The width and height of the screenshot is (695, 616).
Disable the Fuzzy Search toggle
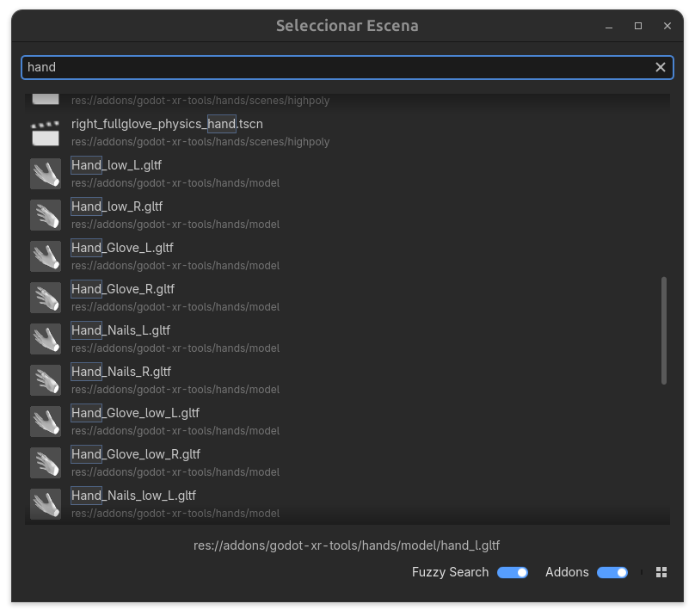pos(513,572)
